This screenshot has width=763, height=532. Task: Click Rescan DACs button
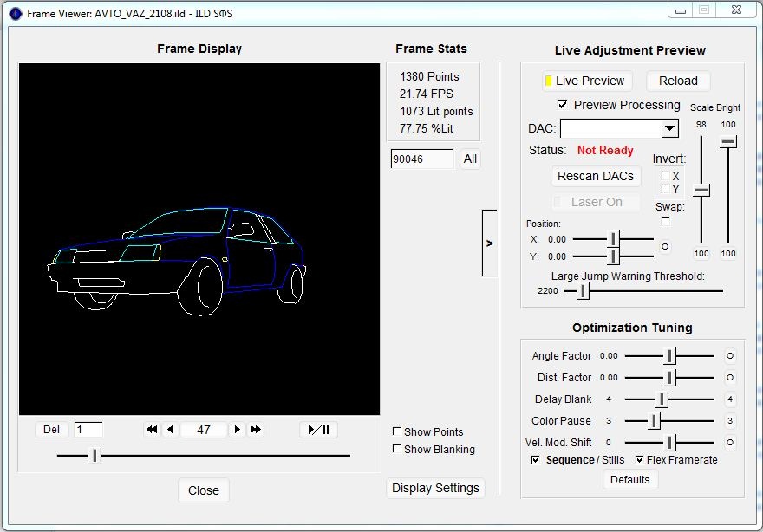[x=596, y=176]
